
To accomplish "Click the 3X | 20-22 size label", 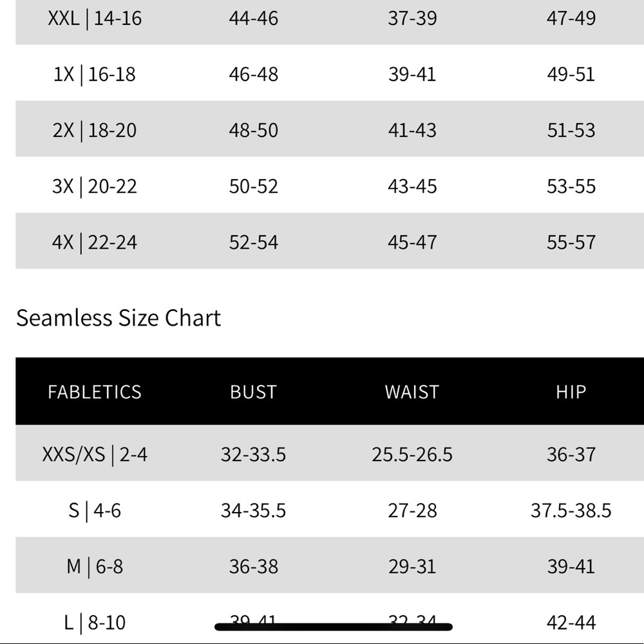I will 95,186.
